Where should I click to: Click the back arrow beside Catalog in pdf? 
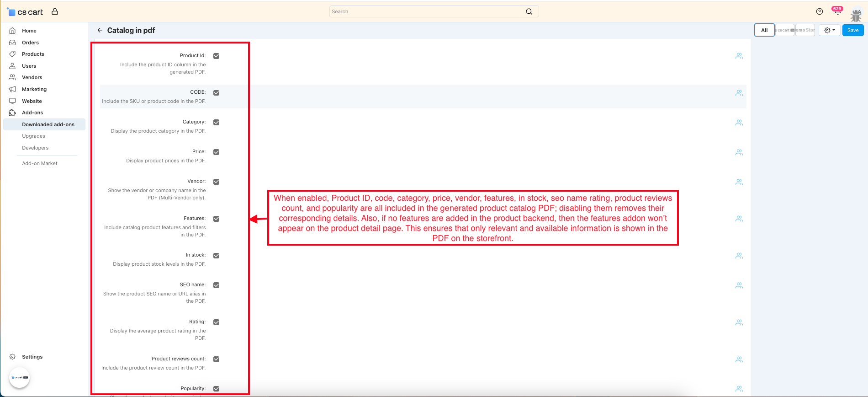pyautogui.click(x=100, y=30)
